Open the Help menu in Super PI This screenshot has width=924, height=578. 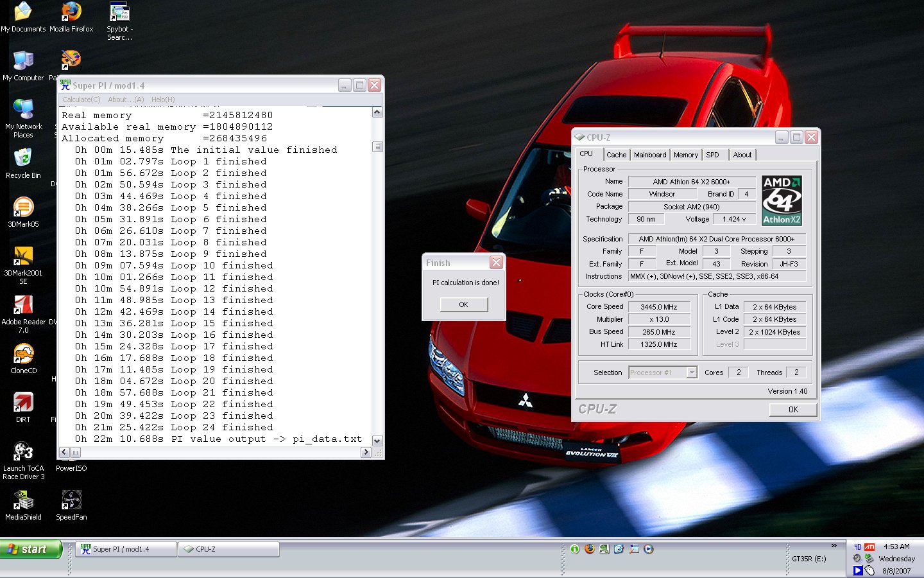pyautogui.click(x=163, y=100)
